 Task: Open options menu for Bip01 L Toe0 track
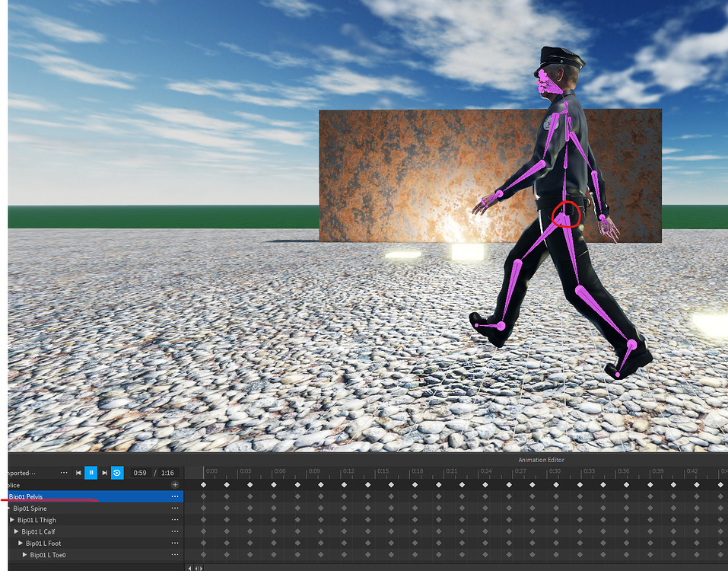[175, 555]
